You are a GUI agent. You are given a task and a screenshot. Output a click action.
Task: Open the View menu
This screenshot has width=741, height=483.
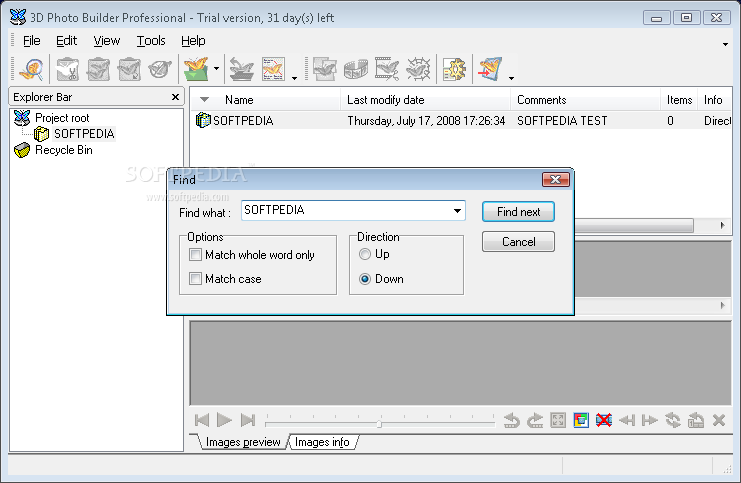[x=107, y=41]
